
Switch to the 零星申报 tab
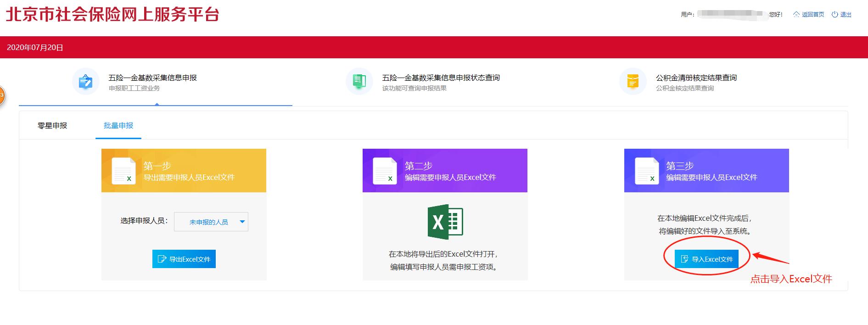tap(52, 125)
